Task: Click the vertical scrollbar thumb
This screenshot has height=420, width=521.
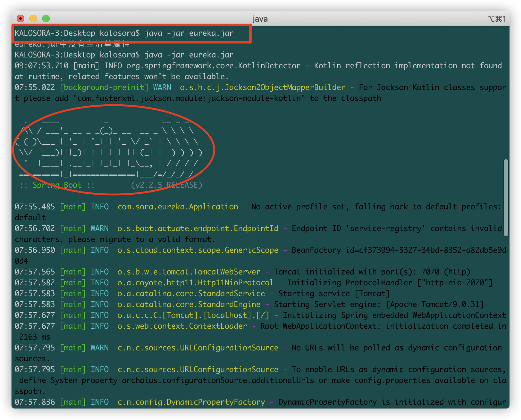Action: coord(506,198)
